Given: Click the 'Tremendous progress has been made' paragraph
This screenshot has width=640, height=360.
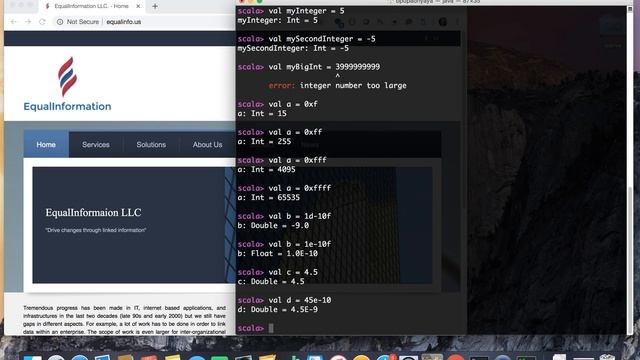Looking at the screenshot, I should tap(124, 320).
